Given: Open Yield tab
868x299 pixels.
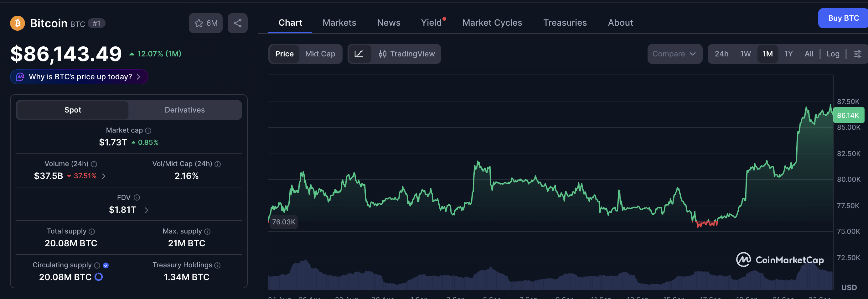Looking at the screenshot, I should [431, 23].
